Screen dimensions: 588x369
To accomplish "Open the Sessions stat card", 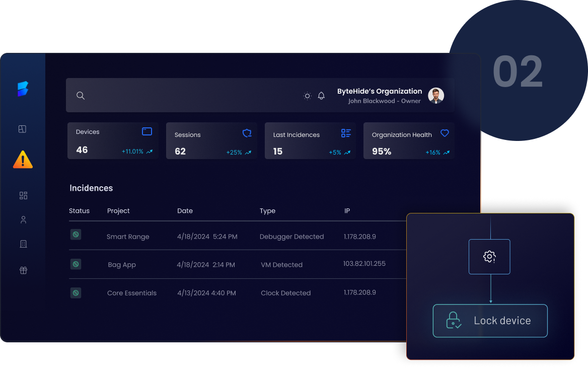I will [211, 141].
